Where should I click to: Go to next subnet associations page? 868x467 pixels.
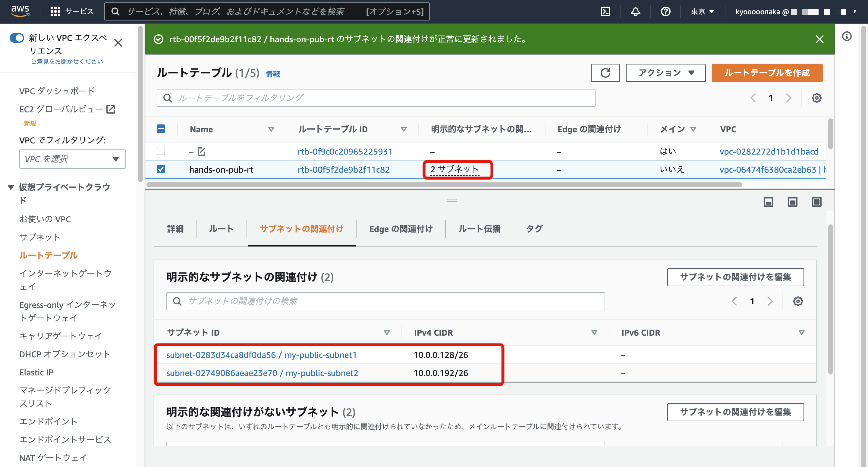[x=770, y=301]
